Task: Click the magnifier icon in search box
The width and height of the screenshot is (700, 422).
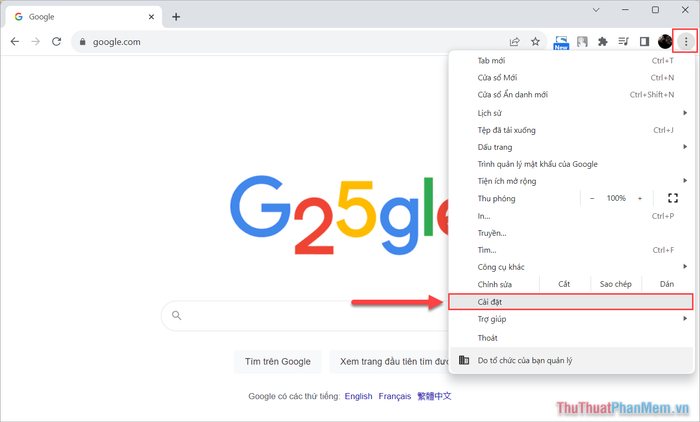Action: click(x=177, y=316)
